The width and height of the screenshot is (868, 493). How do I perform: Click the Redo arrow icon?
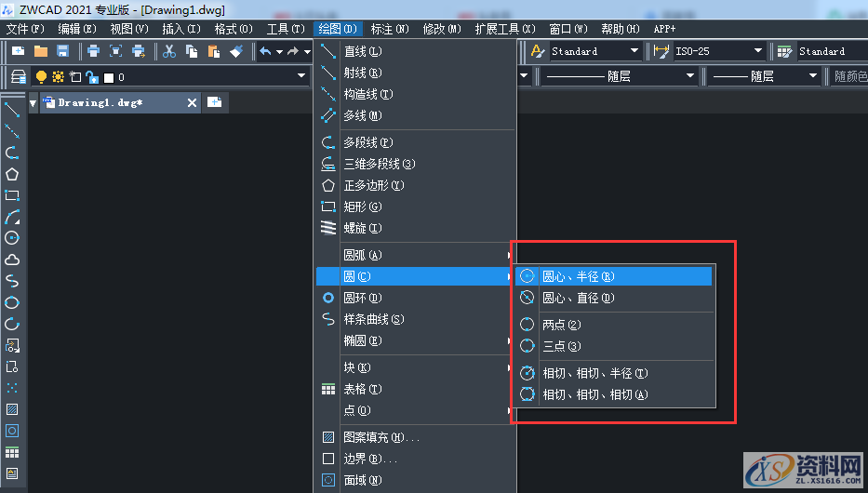(293, 51)
